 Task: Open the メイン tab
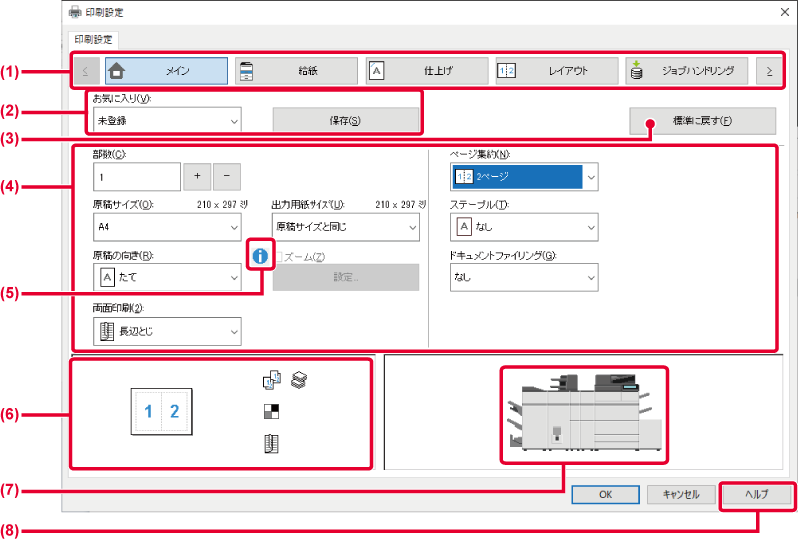(166, 71)
